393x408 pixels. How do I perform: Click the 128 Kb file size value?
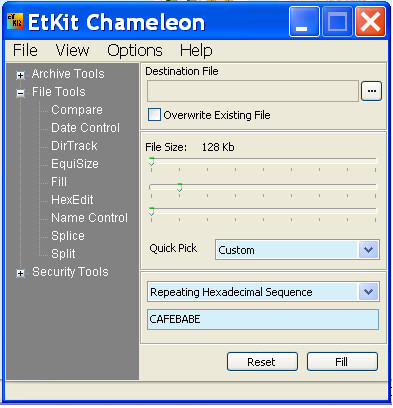(x=218, y=147)
